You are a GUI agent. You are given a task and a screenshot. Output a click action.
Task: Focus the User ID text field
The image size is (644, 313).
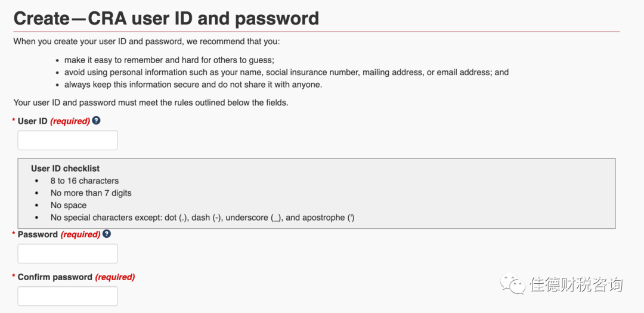tap(67, 141)
